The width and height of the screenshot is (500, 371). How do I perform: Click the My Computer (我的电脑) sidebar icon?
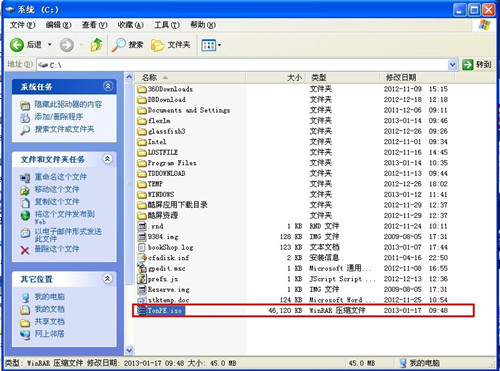[x=25, y=297]
